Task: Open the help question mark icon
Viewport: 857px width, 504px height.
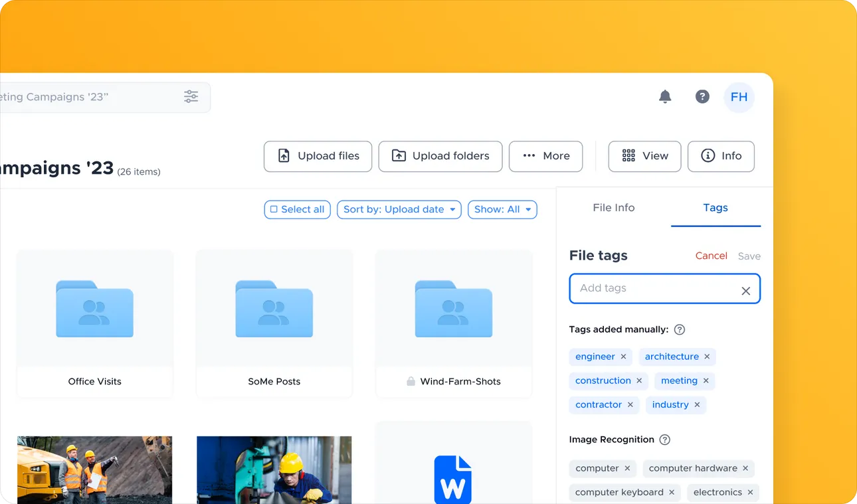Action: click(x=702, y=97)
